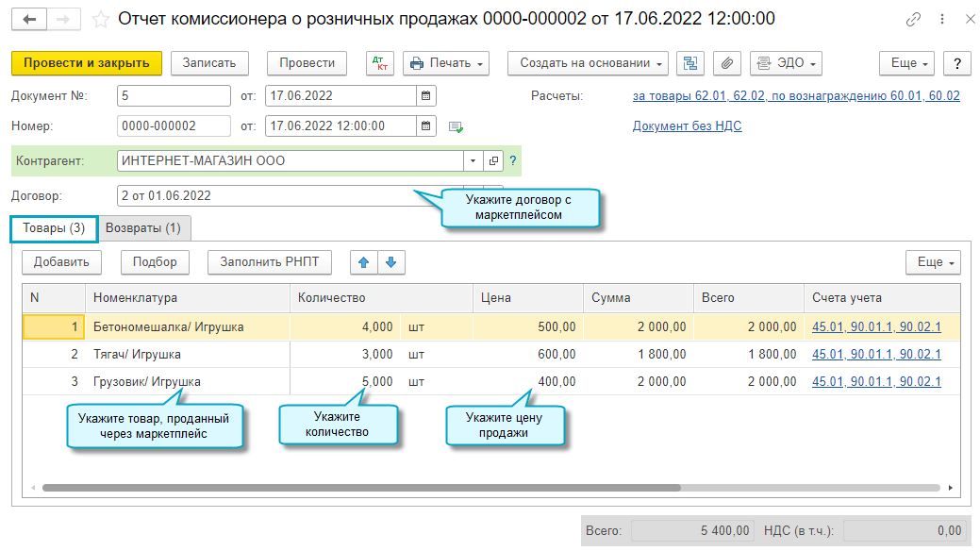
Task: Expand the Контрагент dropdown list
Action: pos(473,161)
